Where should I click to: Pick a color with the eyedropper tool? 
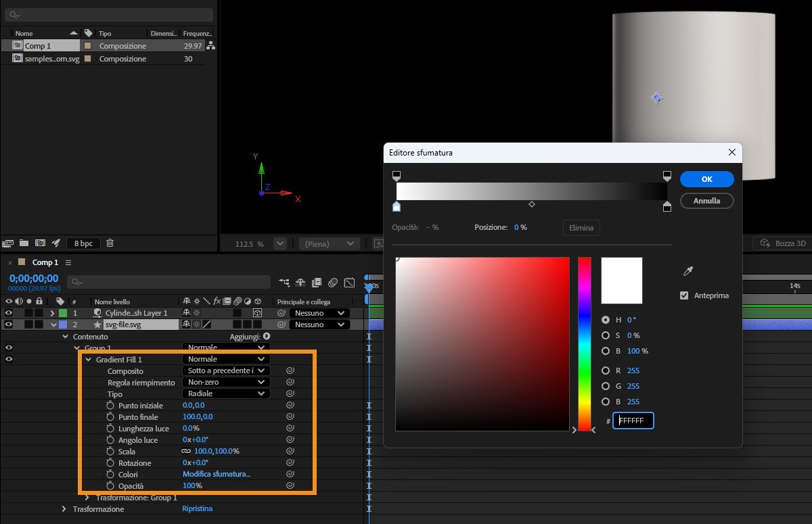(688, 272)
